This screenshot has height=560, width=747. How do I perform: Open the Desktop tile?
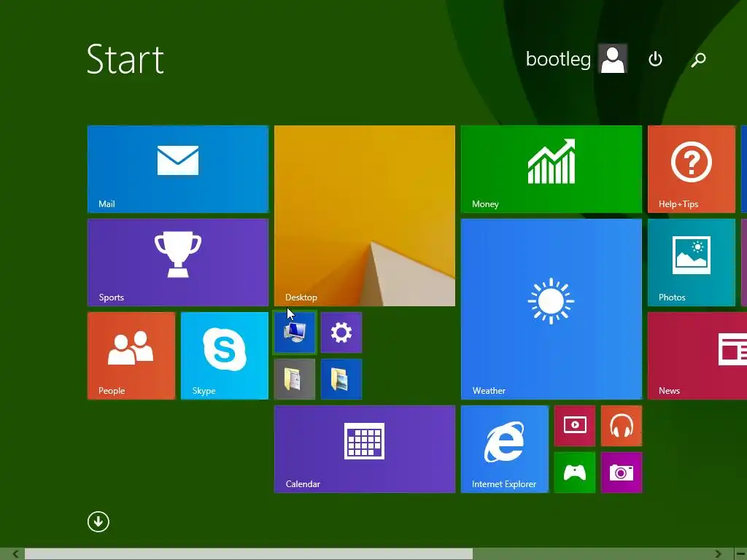click(365, 216)
